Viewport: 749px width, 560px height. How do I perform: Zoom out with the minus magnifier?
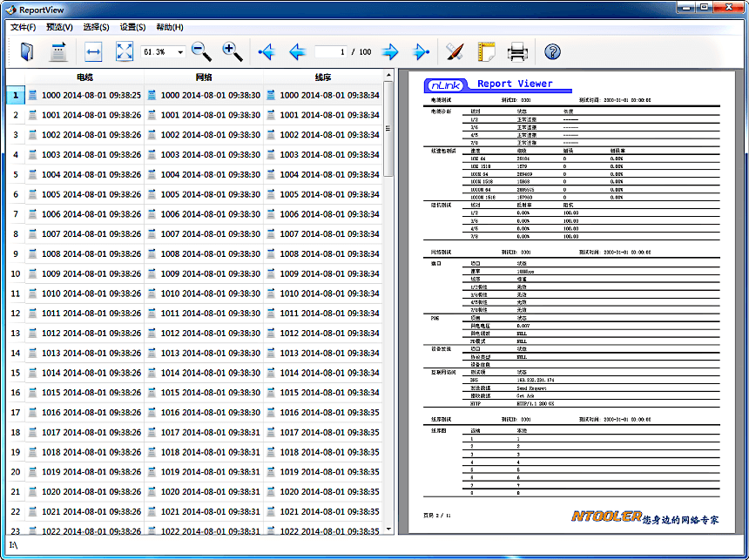coord(201,52)
